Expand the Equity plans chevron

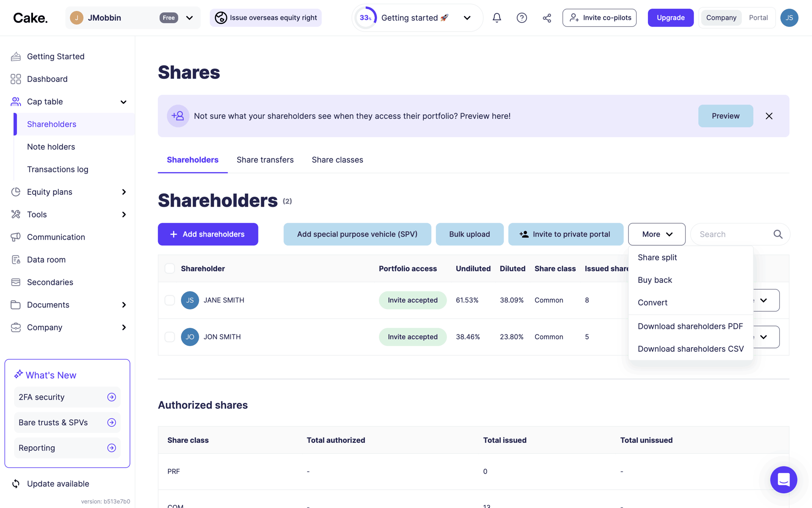pyautogui.click(x=123, y=192)
